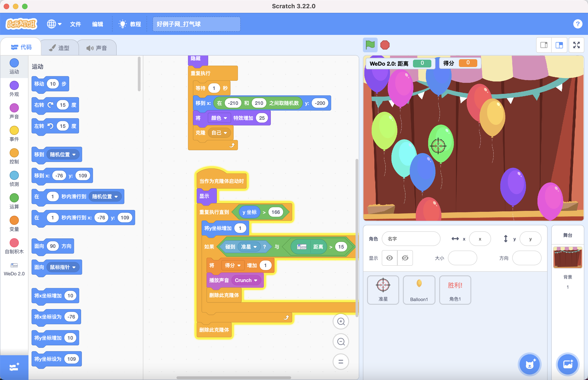Select the 声音 sound block category

14,111
